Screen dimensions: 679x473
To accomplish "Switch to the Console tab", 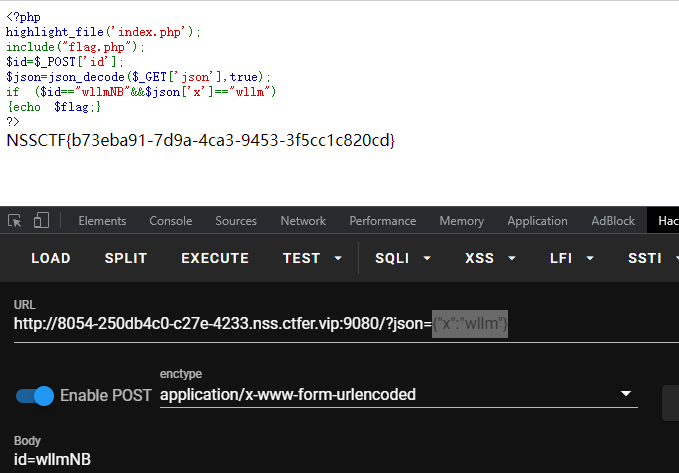I will pos(171,221).
